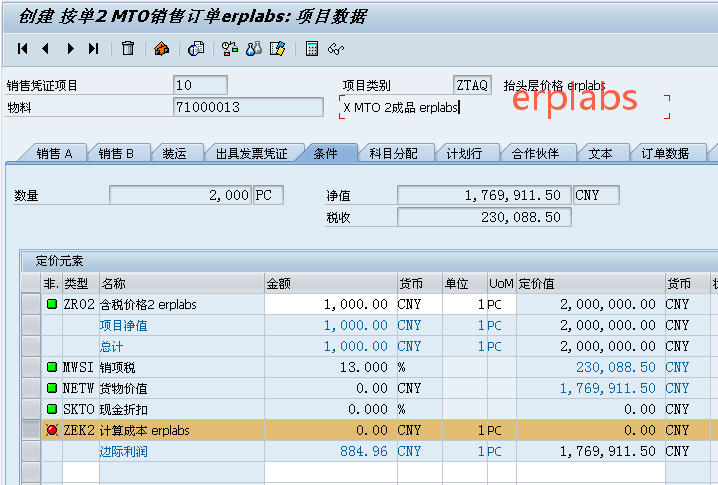Edit ZR02 unit cell showing 1
The height and width of the screenshot is (485, 718).
464,304
